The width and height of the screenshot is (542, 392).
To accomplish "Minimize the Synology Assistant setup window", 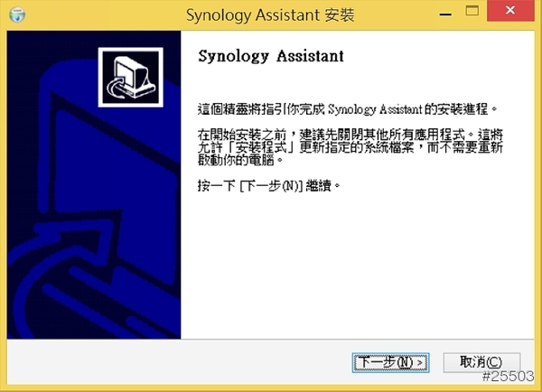I will click(445, 14).
